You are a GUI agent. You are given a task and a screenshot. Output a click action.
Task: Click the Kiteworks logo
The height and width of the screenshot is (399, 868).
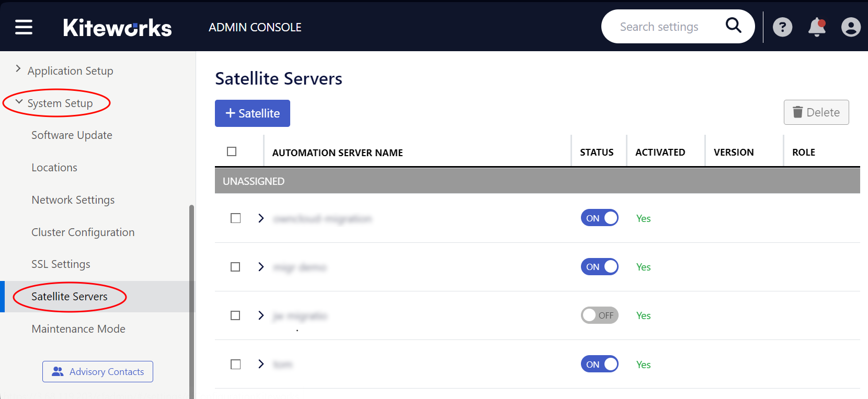point(117,28)
